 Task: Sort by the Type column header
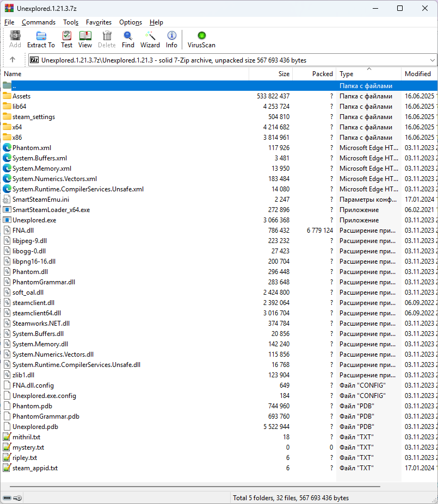368,73
